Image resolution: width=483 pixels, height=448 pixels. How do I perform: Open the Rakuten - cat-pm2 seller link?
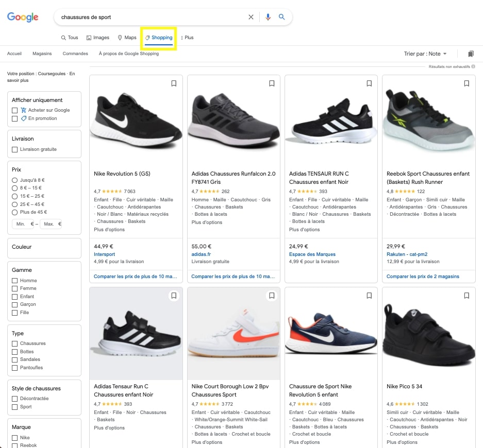(407, 254)
